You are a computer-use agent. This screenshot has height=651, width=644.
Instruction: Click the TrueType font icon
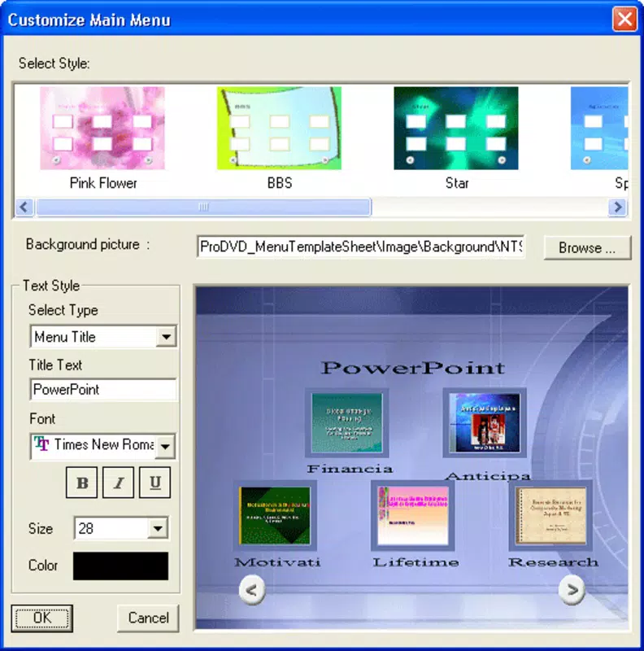tap(41, 443)
